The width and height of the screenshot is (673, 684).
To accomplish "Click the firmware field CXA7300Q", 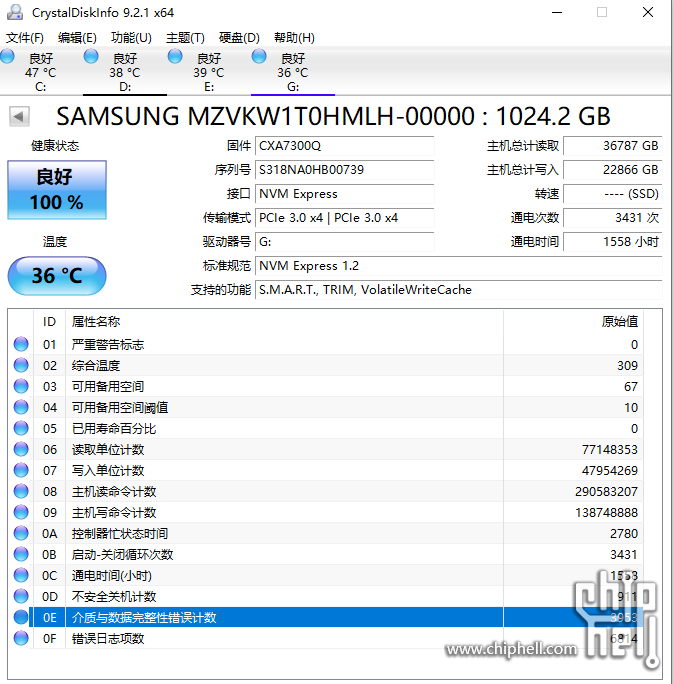I will [345, 146].
